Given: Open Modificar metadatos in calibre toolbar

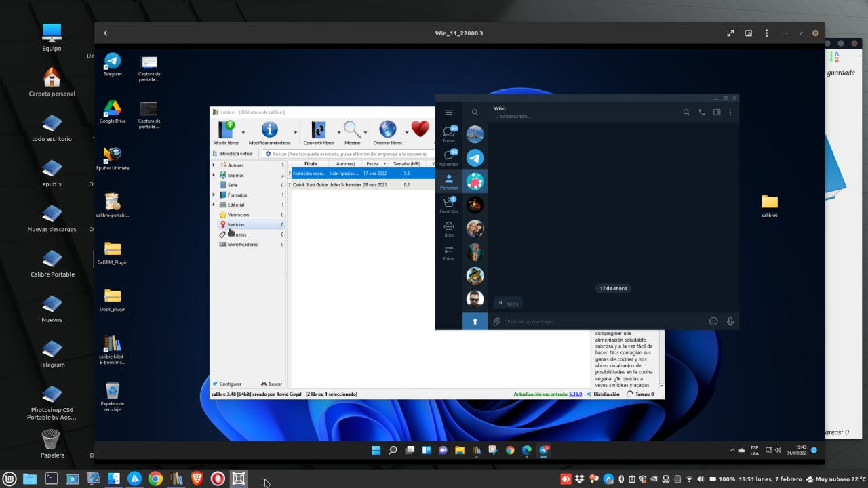Looking at the screenshot, I should click(269, 129).
